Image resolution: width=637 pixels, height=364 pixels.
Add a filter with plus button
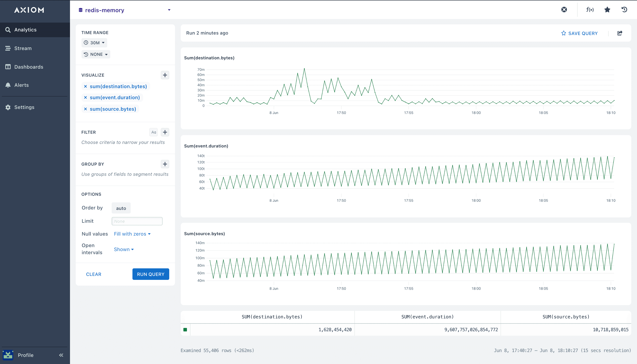click(165, 132)
